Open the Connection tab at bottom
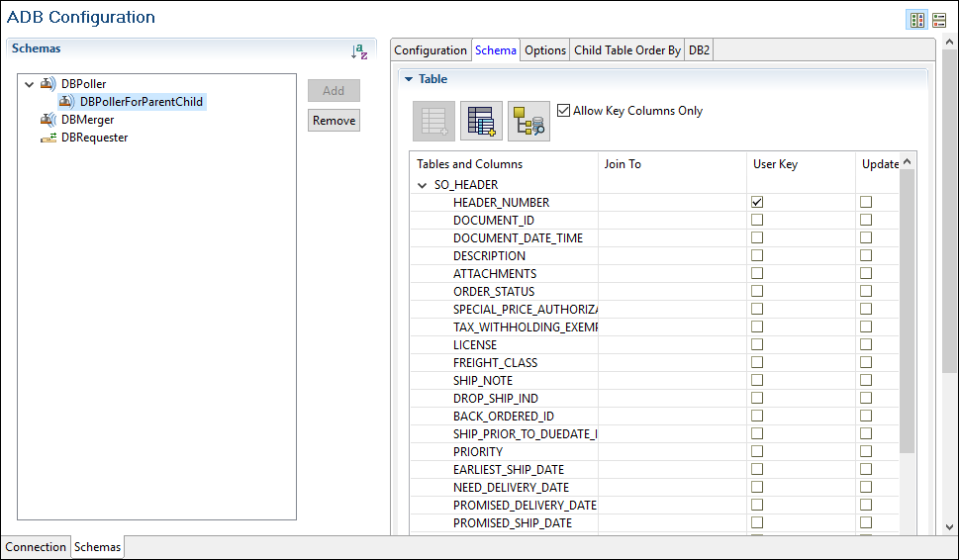 click(x=36, y=547)
